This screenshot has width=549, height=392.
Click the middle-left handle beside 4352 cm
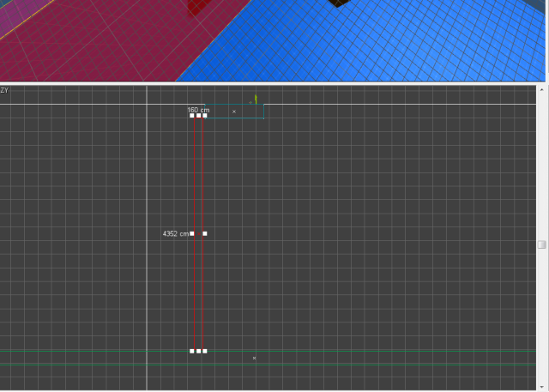pyautogui.click(x=192, y=233)
